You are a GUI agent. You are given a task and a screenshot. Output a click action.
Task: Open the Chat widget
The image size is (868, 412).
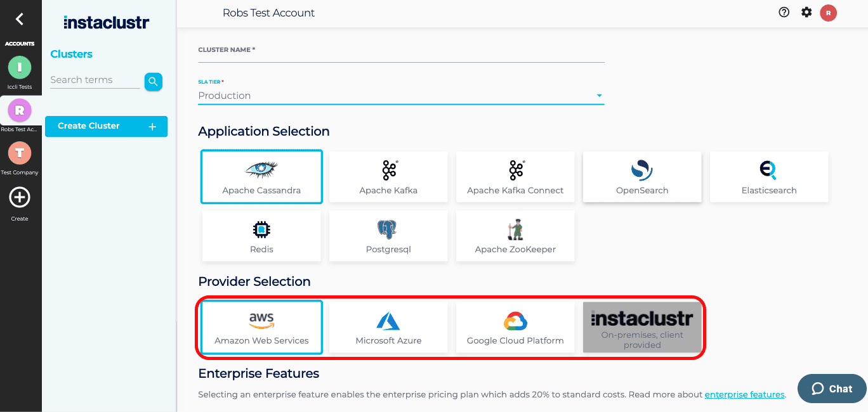(x=832, y=389)
